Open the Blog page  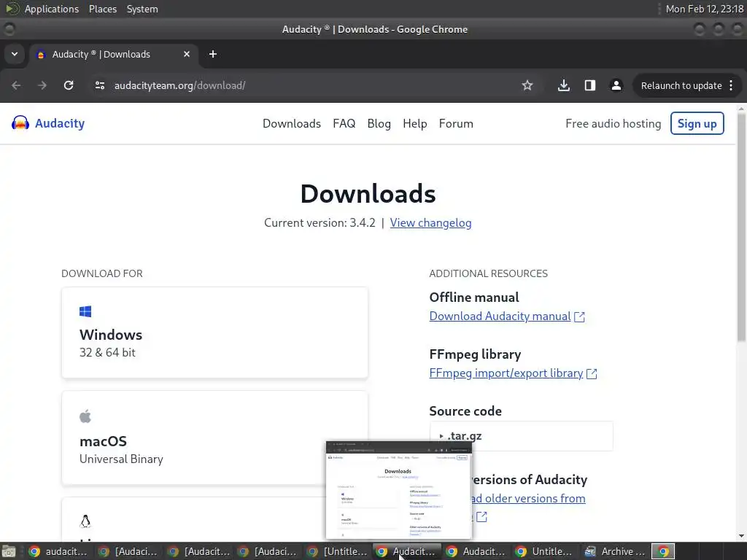[x=379, y=123]
